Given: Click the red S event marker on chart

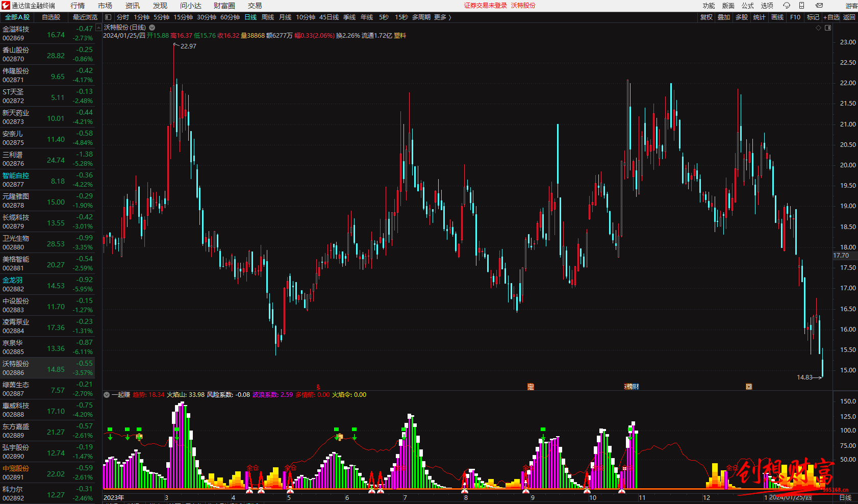Looking at the screenshot, I should (318, 387).
